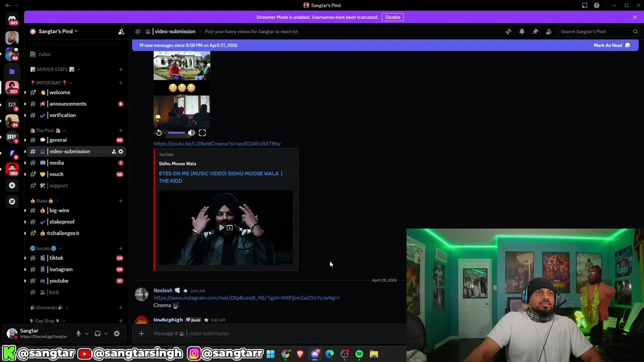Screen dimensions: 644x362
Task: Expand Stake category
Action: 44,201
